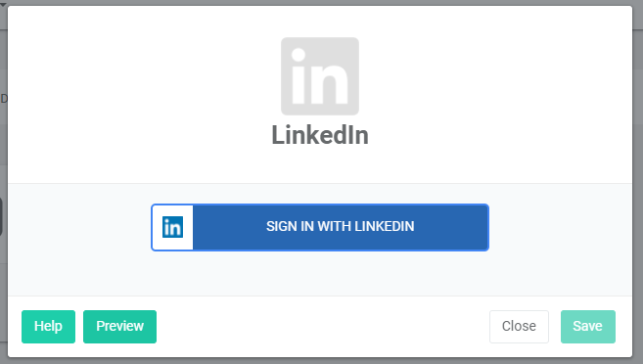This screenshot has height=364, width=643.
Task: Show the widget with the Preview button
Action: coord(119,327)
